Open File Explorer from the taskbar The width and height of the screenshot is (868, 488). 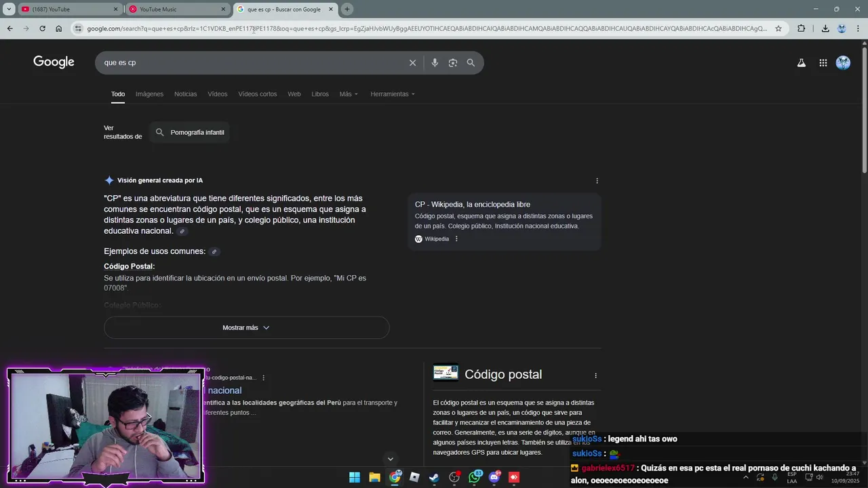click(x=374, y=477)
